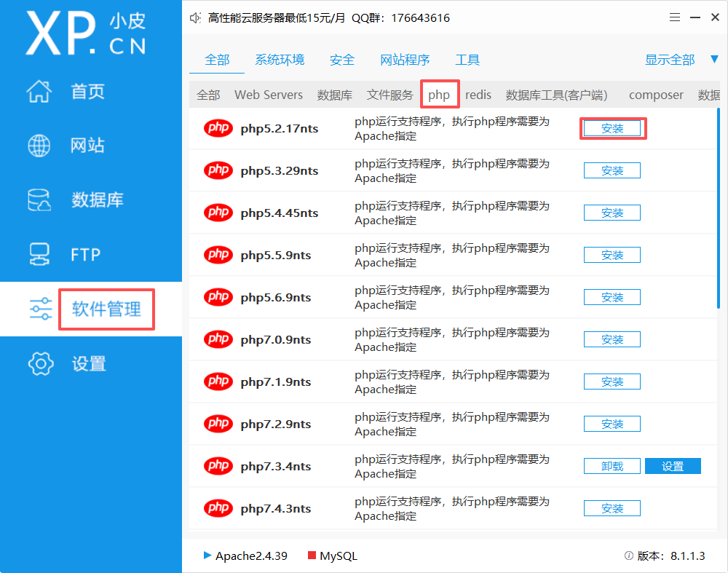Screen dimensions: 728x573
Task: Click the MySQL stopped red square icon
Action: [x=312, y=556]
